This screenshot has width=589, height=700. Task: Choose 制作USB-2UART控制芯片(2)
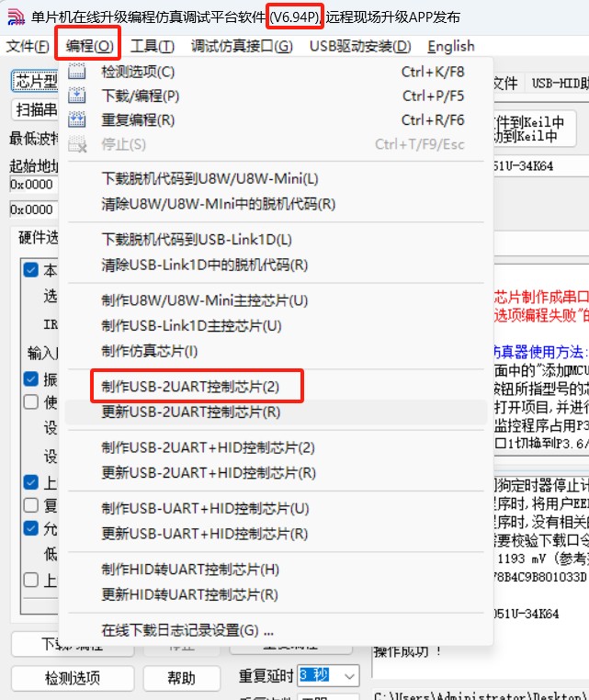click(x=276, y=387)
